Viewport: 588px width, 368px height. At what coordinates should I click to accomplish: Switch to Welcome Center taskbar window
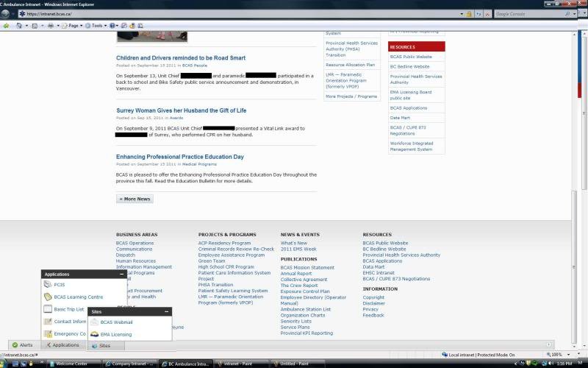click(x=74, y=364)
